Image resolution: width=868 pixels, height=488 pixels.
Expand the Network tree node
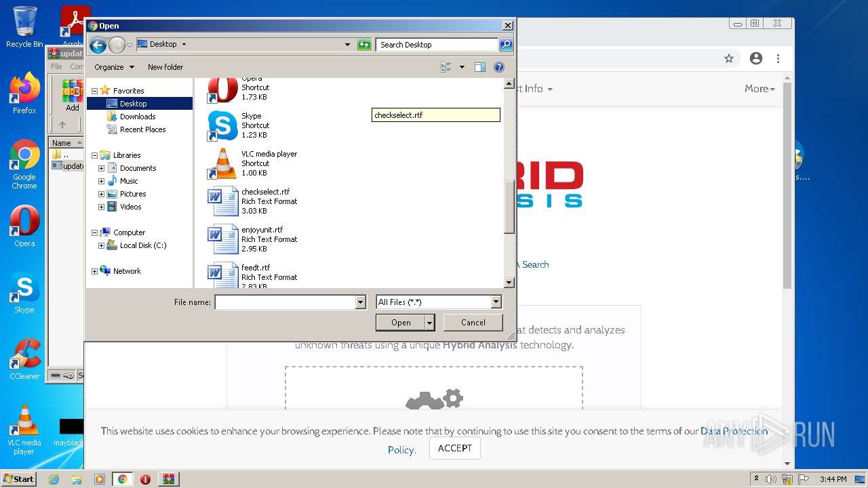click(94, 271)
